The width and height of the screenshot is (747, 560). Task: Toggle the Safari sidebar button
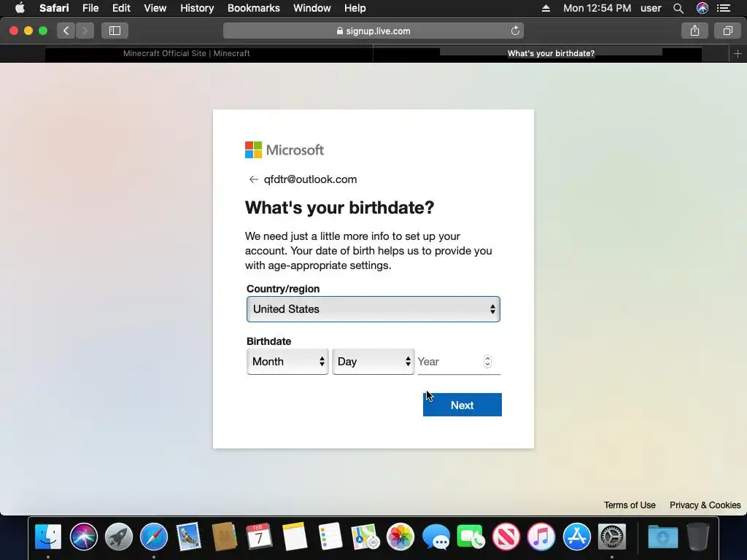(x=115, y=31)
